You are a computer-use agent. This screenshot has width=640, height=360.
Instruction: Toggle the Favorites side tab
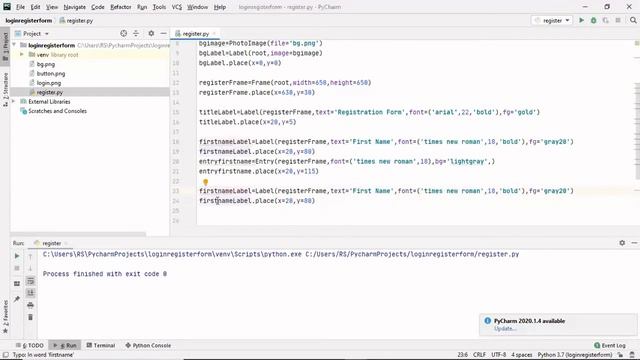pos(5,316)
